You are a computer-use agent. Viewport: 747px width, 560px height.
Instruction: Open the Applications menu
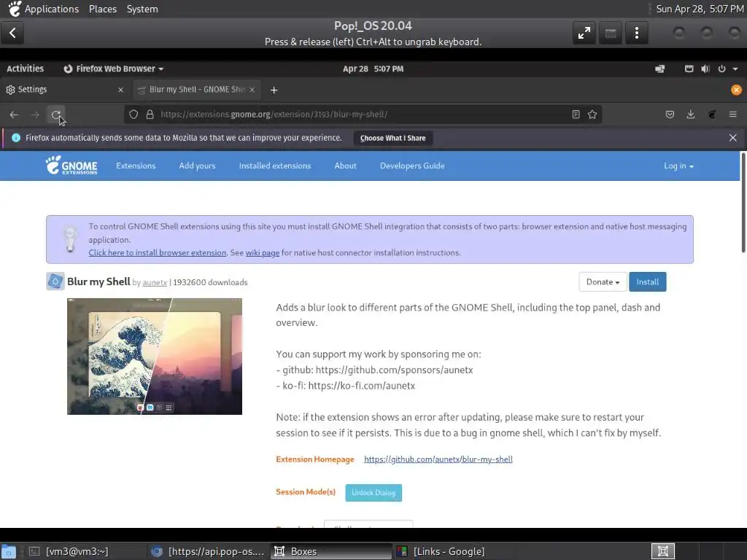click(52, 9)
